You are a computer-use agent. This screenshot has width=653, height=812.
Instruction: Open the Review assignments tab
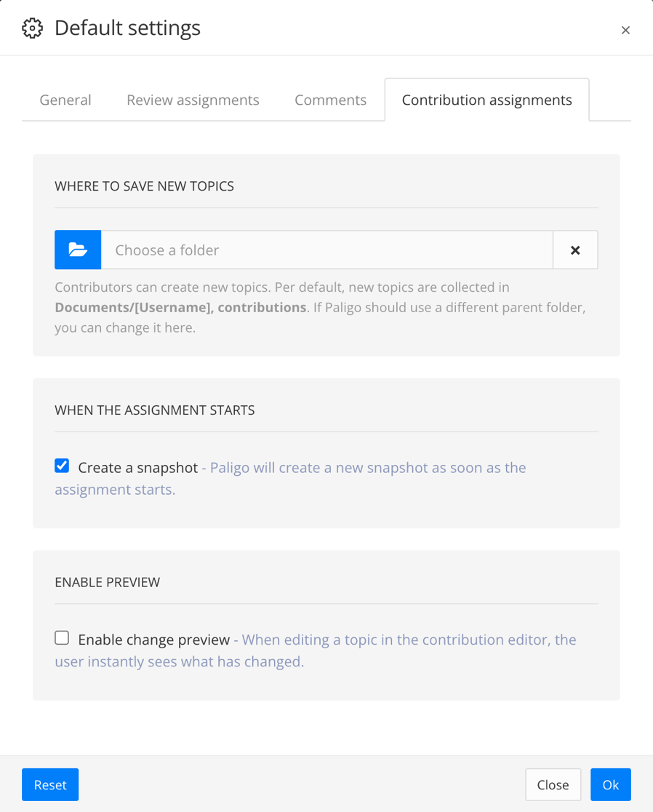[193, 100]
